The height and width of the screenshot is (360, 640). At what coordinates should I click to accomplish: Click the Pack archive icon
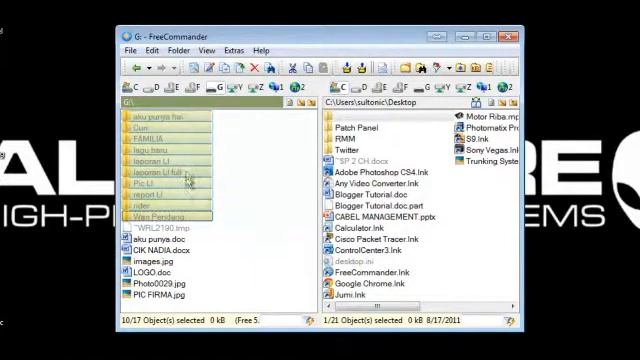[x=347, y=68]
